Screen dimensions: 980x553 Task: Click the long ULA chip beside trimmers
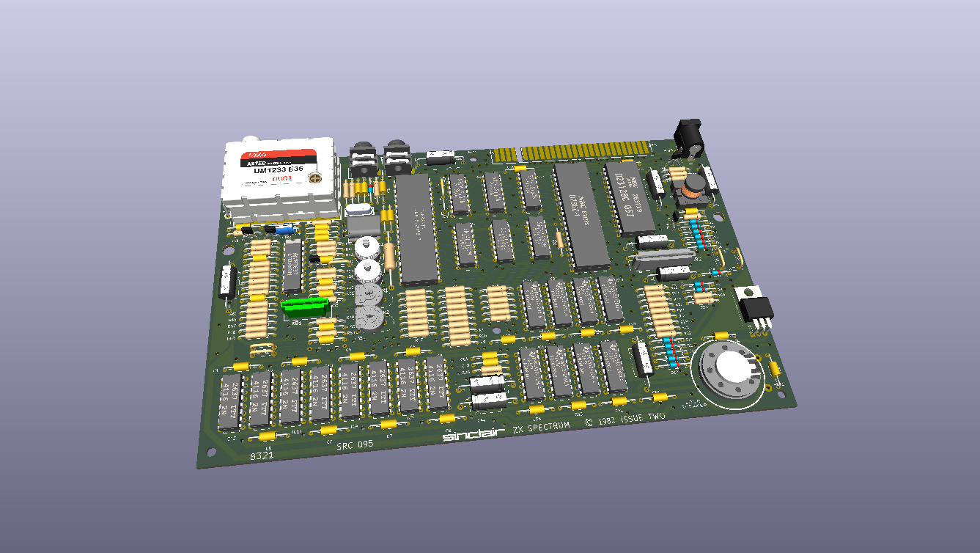tap(416, 229)
